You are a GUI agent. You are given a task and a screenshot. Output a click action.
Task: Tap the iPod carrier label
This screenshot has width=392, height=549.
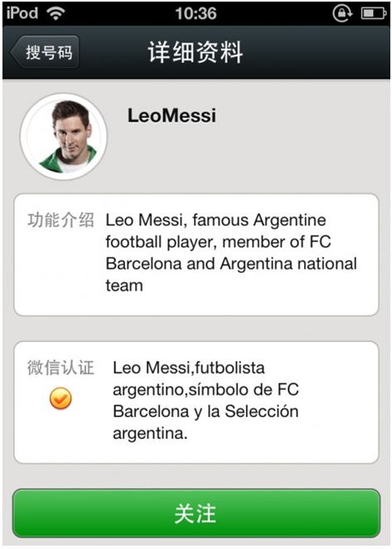(x=22, y=13)
